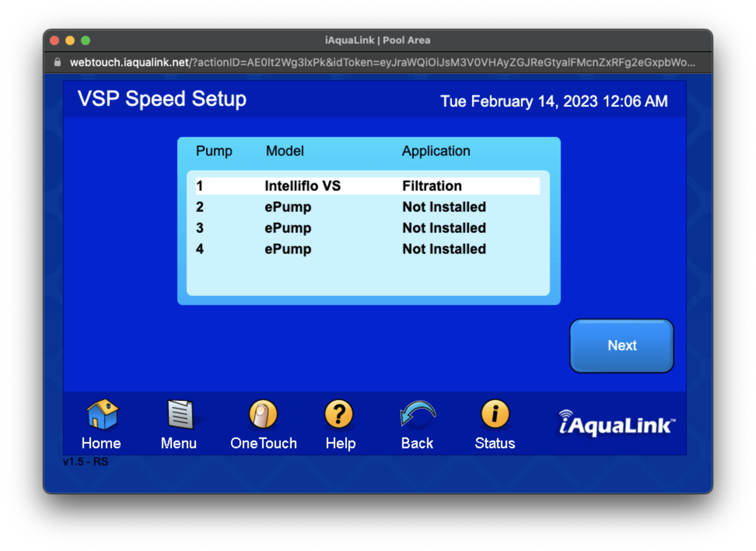
Task: Click the date and time display
Action: pos(554,101)
